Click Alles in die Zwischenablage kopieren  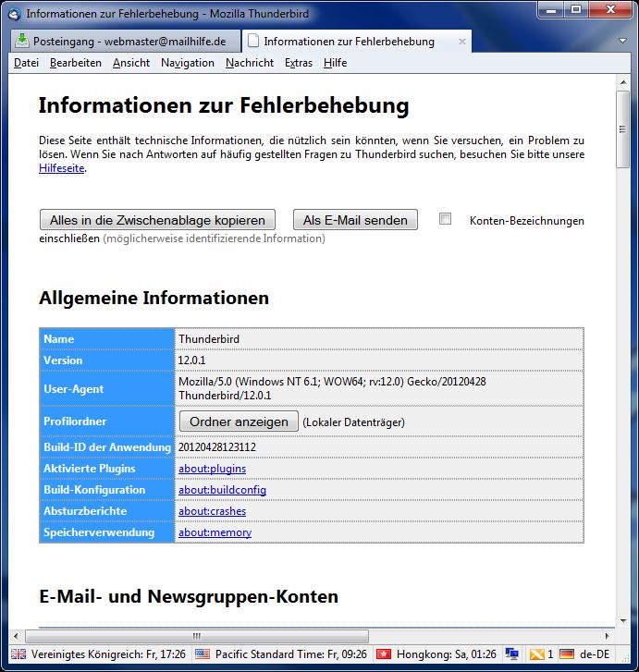click(x=157, y=220)
